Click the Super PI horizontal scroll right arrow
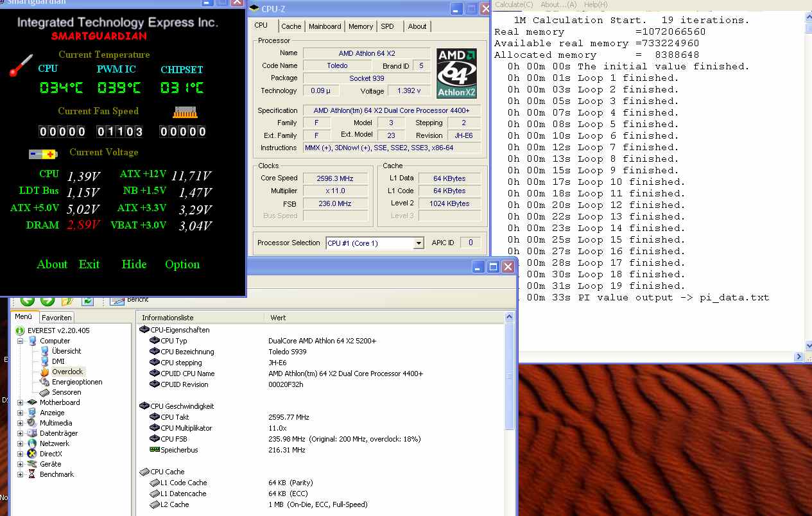The image size is (812, 516). 799,356
